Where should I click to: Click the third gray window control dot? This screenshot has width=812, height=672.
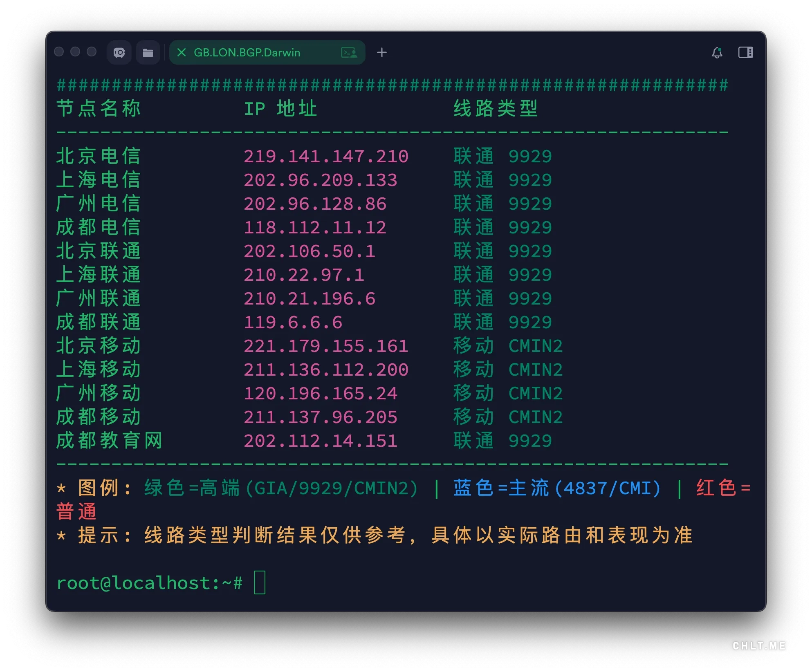pos(92,52)
